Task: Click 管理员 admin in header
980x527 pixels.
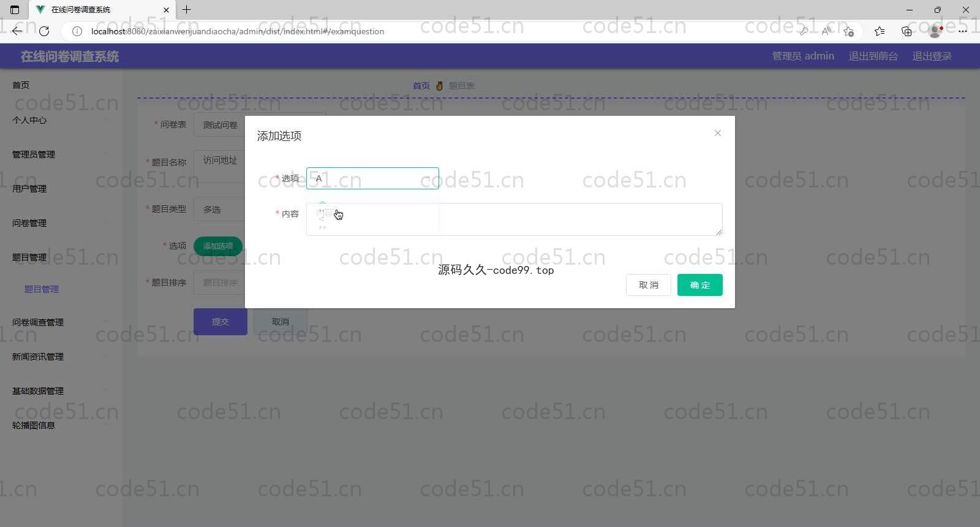Action: 803,56
